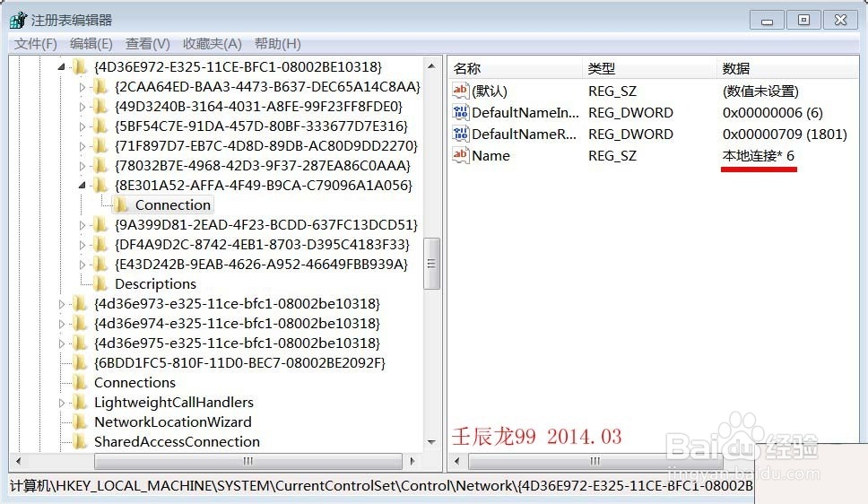Viewport: 868px width, 504px height.
Task: Collapse the {4D36E972-E325-11CE-BFC1-08002BE10318} key
Action: pos(62,67)
